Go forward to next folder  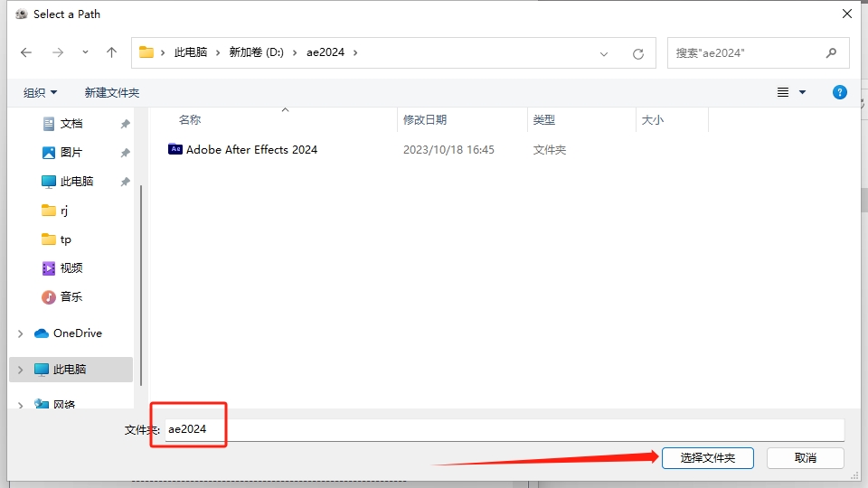tap(58, 52)
